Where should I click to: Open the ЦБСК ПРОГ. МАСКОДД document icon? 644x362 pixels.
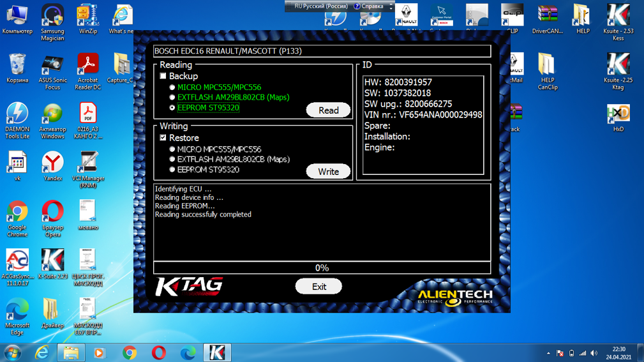tap(88, 267)
